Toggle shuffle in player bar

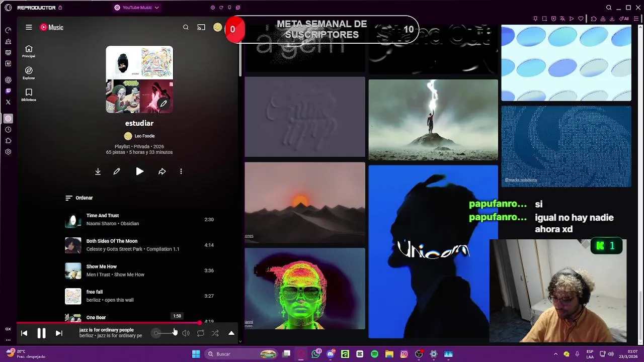[x=215, y=333]
